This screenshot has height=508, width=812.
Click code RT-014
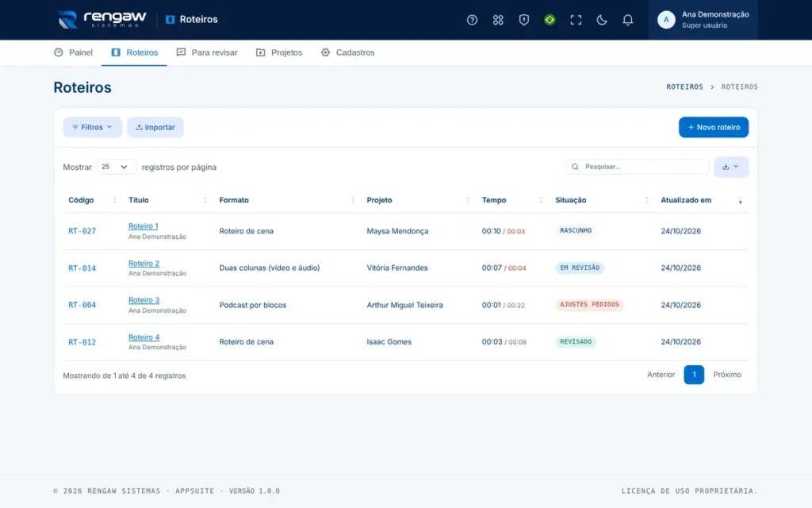tap(82, 268)
